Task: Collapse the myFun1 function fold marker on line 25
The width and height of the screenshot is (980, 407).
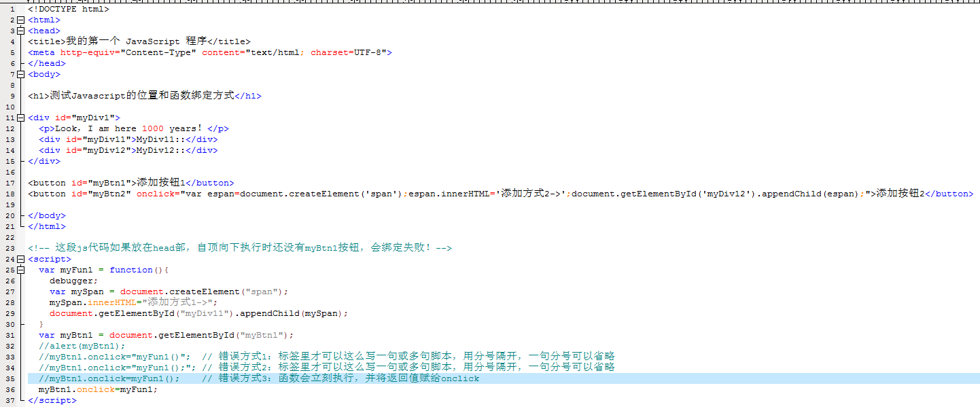Action: coord(20,270)
